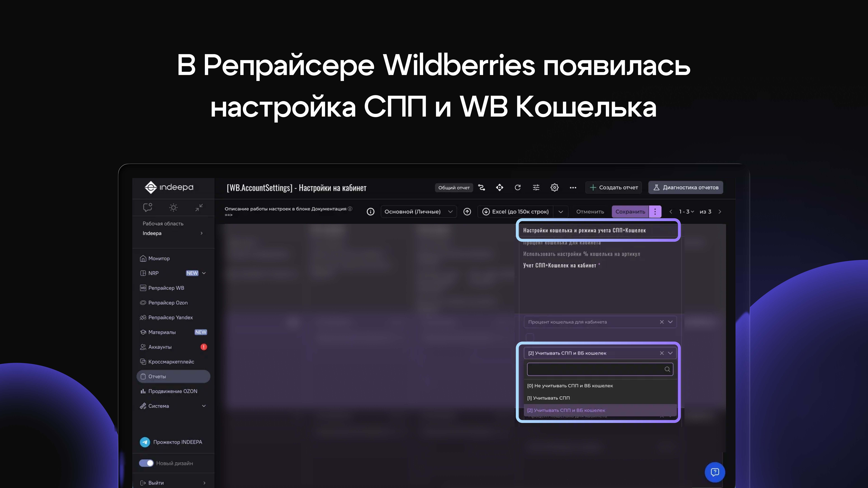Click the red alert badge on Аккаунты
This screenshot has width=868, height=488.
tap(204, 347)
